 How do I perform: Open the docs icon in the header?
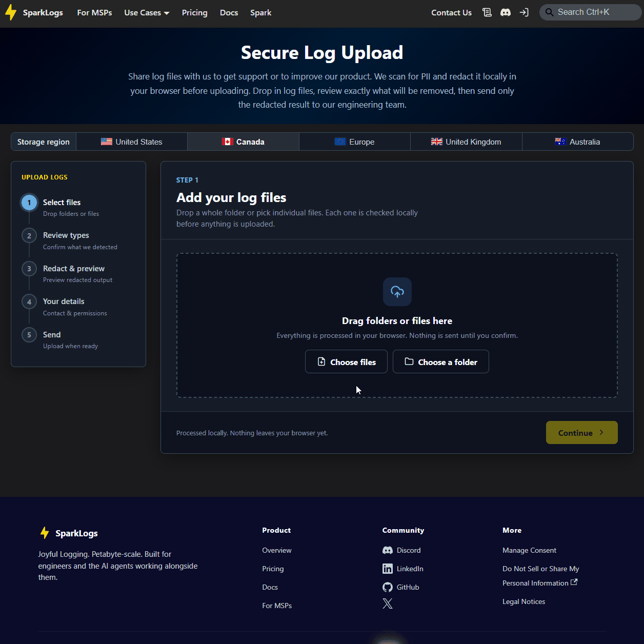(x=487, y=12)
